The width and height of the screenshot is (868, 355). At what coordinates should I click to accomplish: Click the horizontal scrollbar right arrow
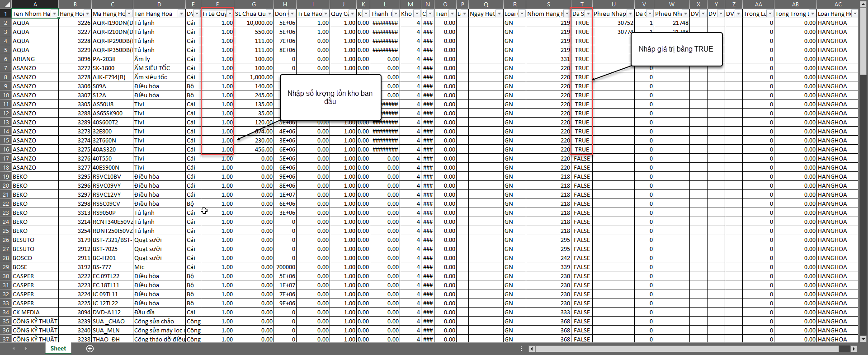(854, 349)
